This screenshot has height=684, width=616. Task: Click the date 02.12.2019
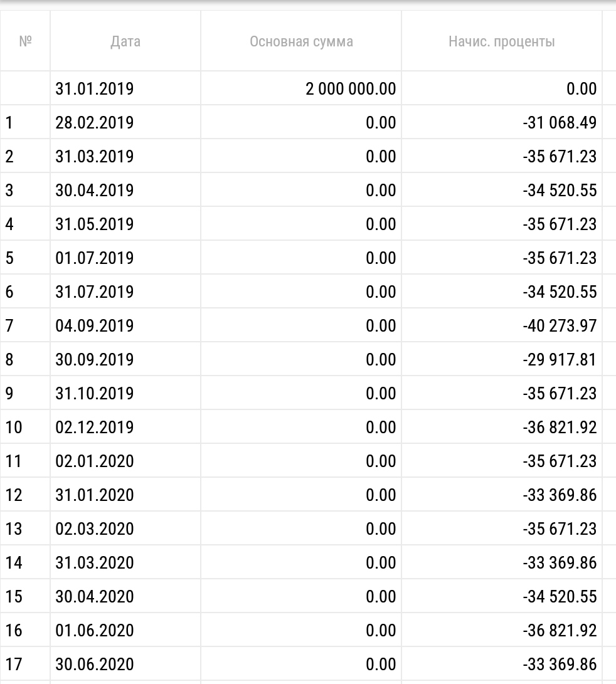(95, 427)
